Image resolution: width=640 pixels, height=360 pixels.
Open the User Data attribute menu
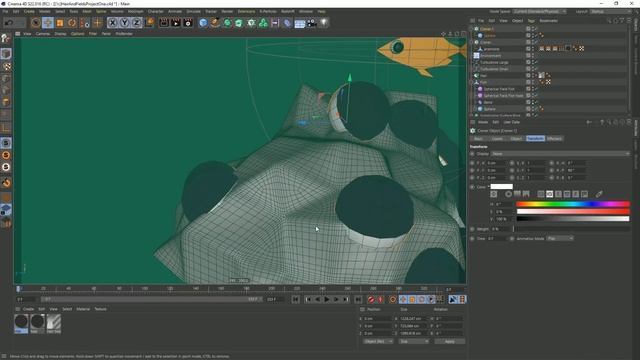511,122
